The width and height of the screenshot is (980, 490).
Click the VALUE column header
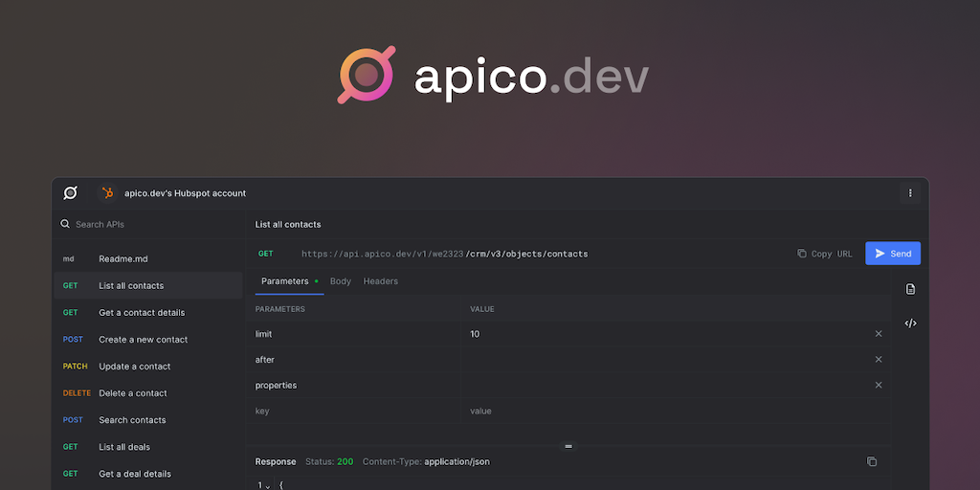click(x=482, y=309)
